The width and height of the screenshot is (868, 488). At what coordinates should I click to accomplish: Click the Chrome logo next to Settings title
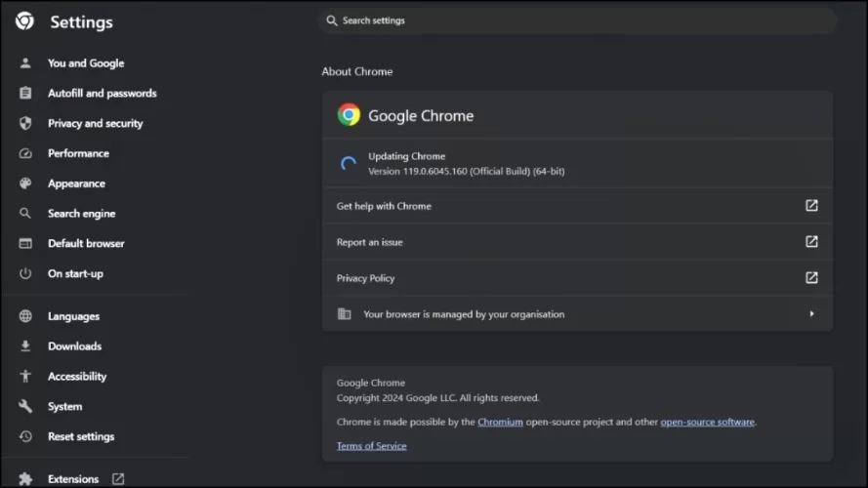click(x=25, y=21)
